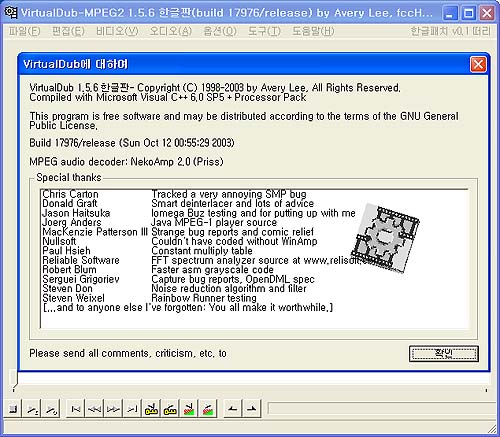Open the 편집(E) menu
500x437 pixels.
tap(68, 31)
